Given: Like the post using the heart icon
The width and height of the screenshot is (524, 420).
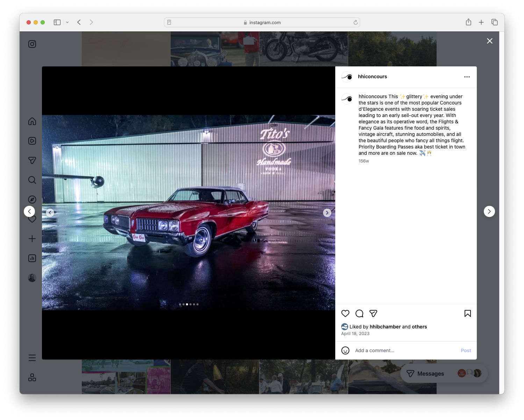Looking at the screenshot, I should click(345, 313).
